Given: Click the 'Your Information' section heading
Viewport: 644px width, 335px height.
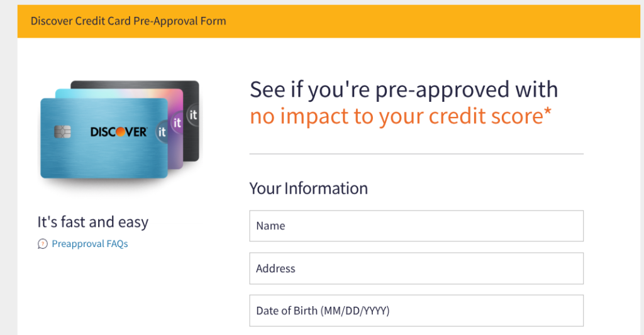Looking at the screenshot, I should (308, 189).
